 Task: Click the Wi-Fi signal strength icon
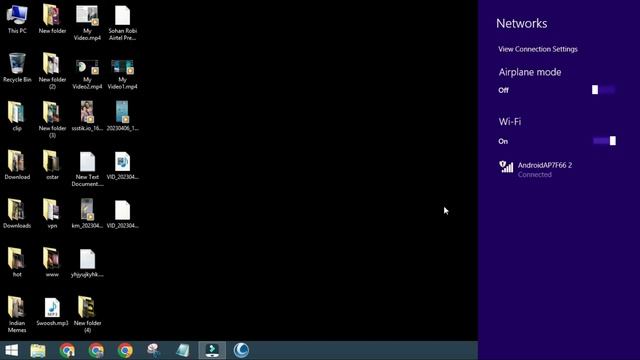tap(506, 167)
